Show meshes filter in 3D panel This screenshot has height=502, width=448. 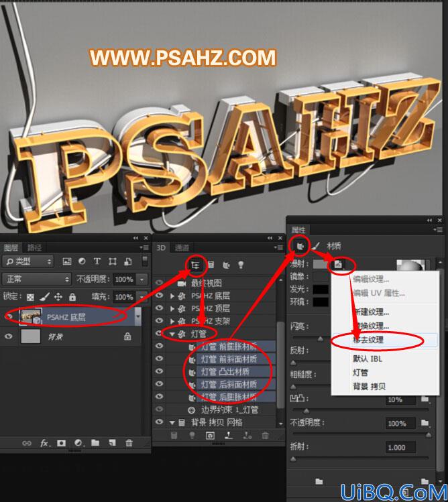pos(211,265)
